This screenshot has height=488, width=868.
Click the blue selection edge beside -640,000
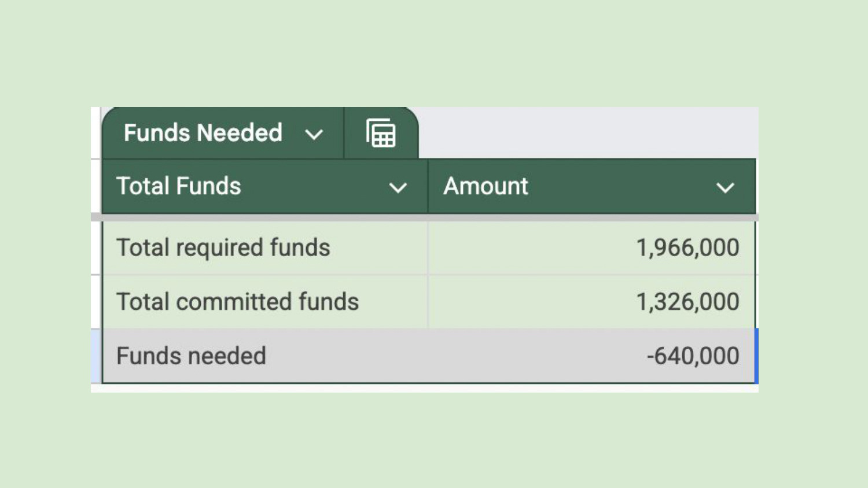[756, 356]
